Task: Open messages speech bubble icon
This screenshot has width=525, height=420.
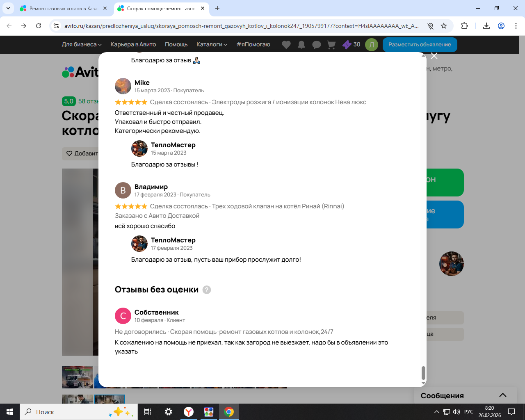Action: pos(316,45)
